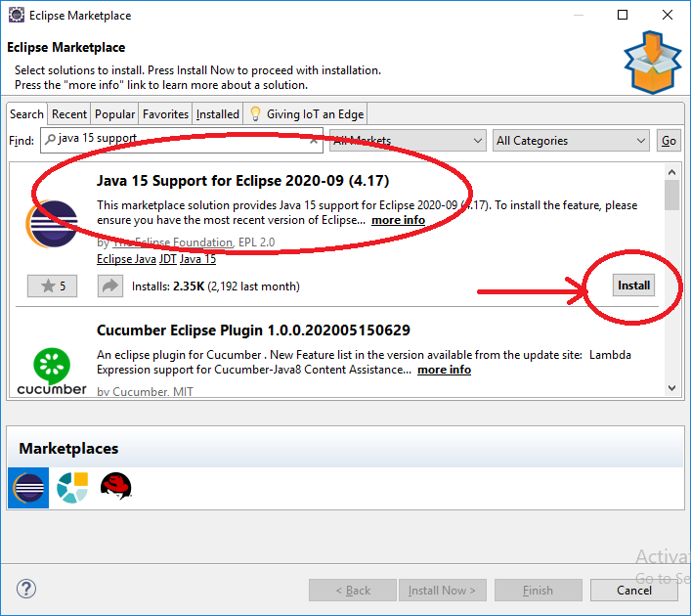Screen dimensions: 691x616
Task: Open help with the question mark icon
Action: 26,589
